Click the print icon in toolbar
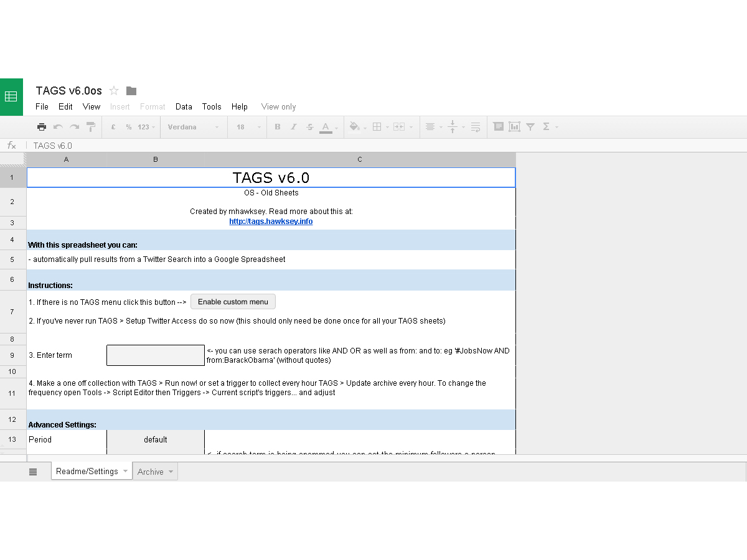 42,127
